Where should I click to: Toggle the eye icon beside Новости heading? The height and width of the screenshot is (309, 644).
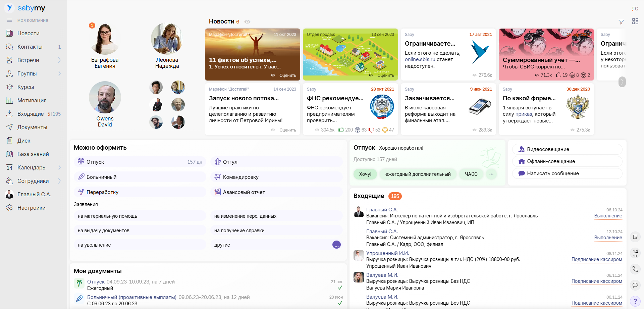point(247,22)
